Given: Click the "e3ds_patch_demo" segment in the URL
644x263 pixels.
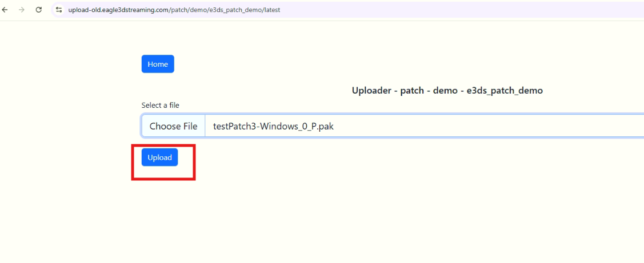Looking at the screenshot, I should [235, 10].
